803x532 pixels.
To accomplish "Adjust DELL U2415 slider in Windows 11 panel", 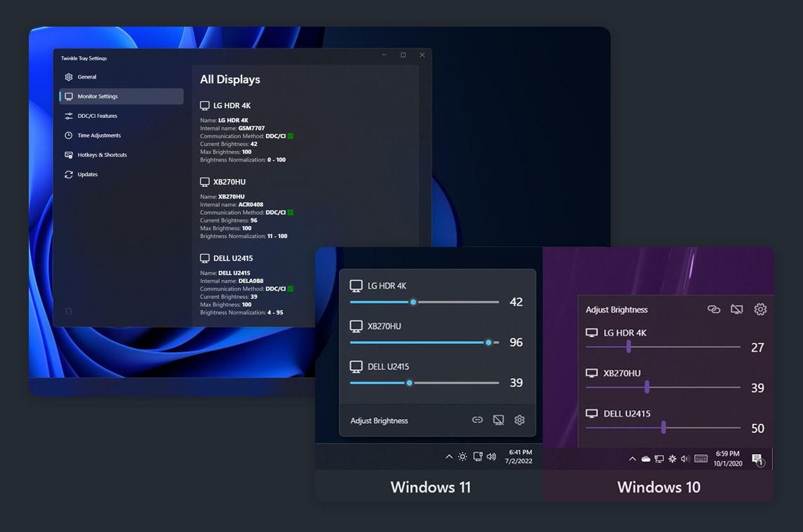I will pyautogui.click(x=425, y=383).
